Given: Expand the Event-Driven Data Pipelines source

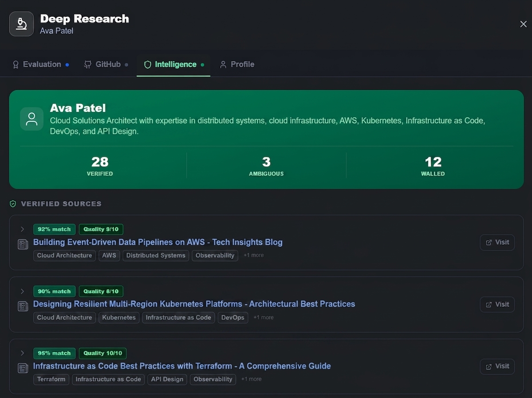Looking at the screenshot, I should (x=22, y=229).
